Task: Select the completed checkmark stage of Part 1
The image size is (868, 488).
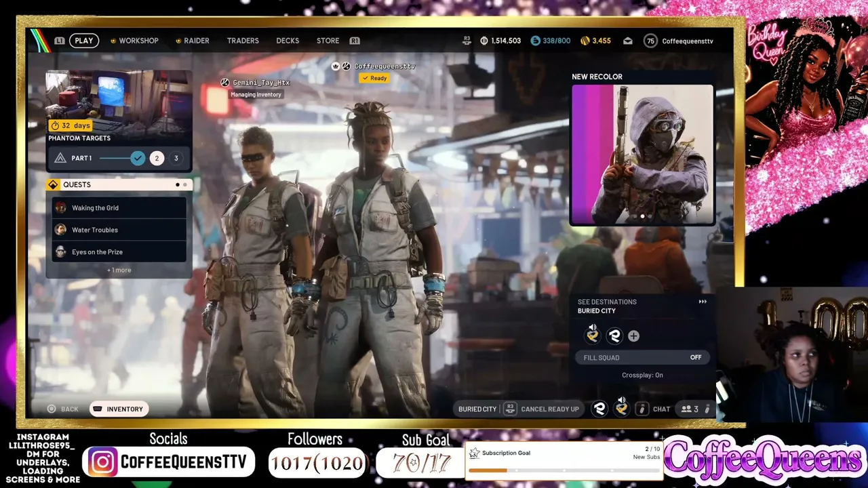Action: pos(138,158)
